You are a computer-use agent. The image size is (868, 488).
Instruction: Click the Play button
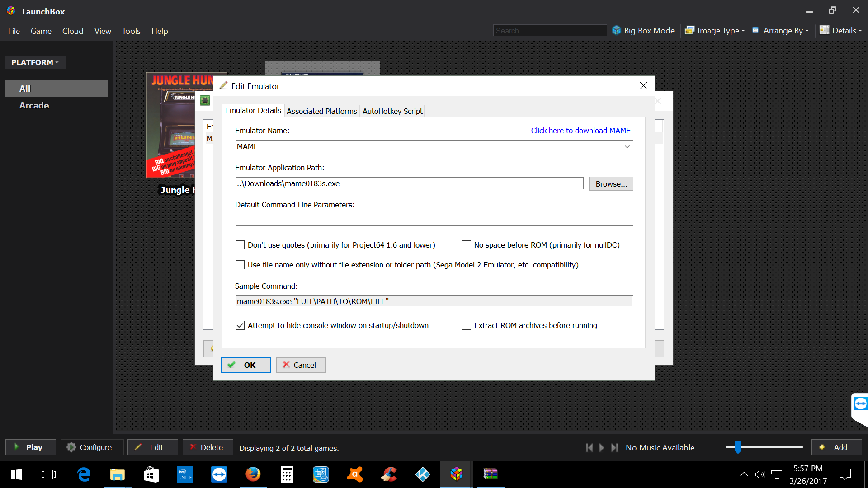(x=31, y=447)
